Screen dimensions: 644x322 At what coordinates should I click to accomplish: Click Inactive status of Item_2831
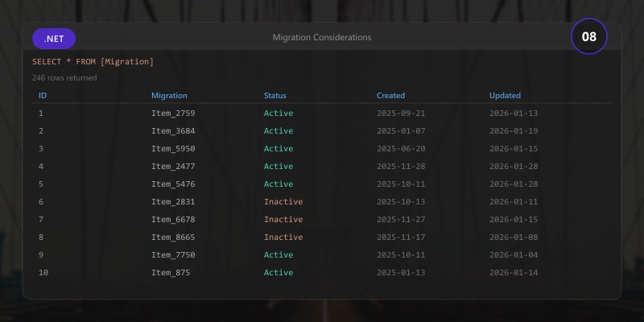click(283, 202)
